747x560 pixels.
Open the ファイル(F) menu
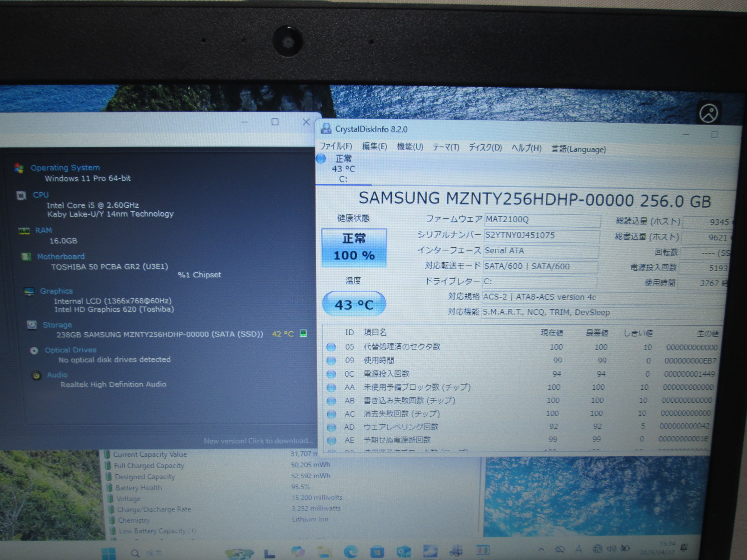point(336,147)
